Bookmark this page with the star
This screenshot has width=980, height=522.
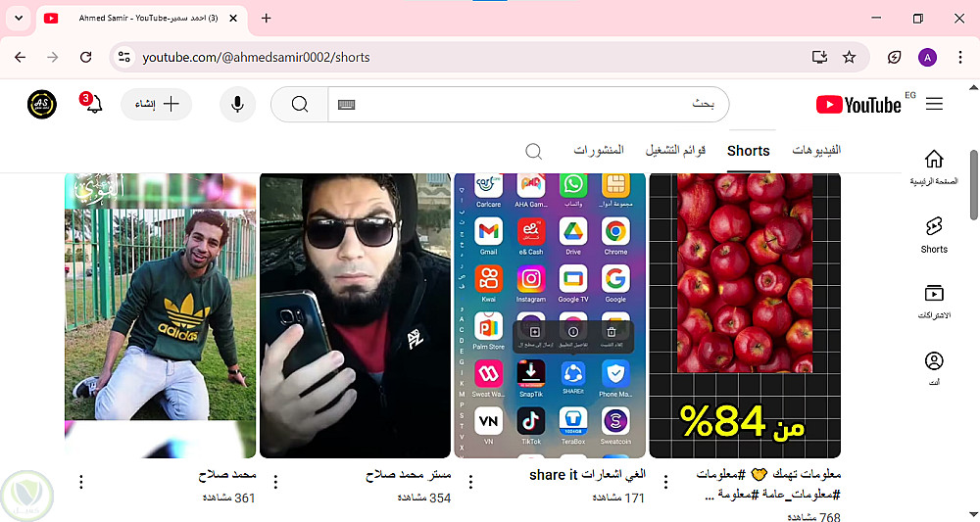pyautogui.click(x=849, y=58)
